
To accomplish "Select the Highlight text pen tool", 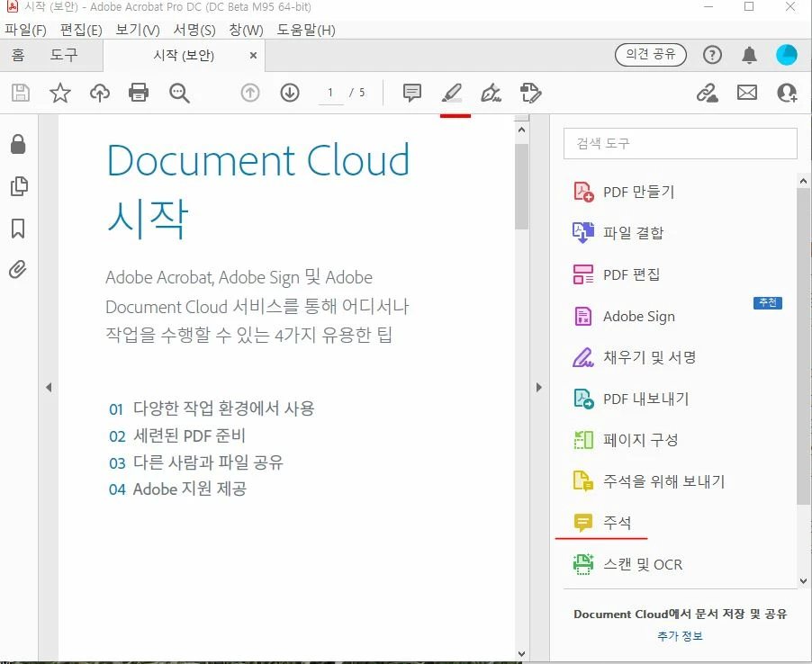I will (x=452, y=94).
